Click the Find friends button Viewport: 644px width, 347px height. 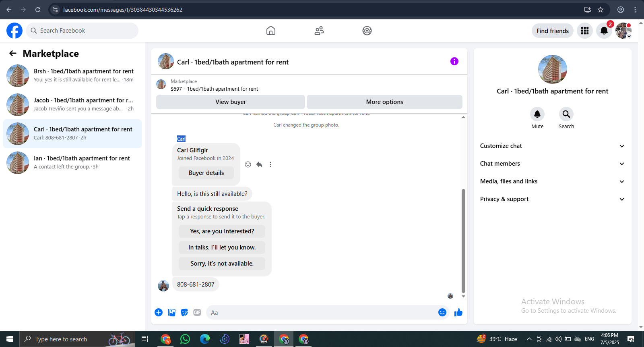pyautogui.click(x=553, y=31)
